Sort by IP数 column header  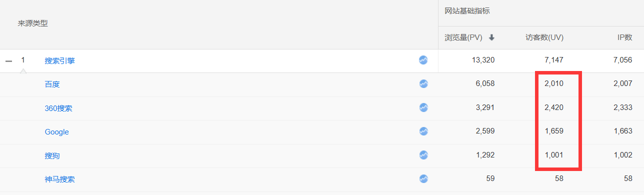pyautogui.click(x=624, y=37)
